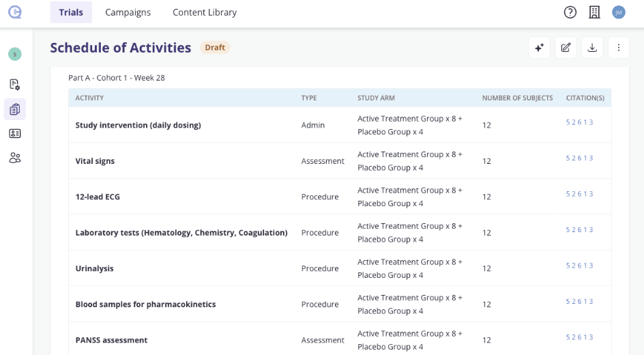Open the people group sidebar icon
The width and height of the screenshot is (644, 355).
(x=15, y=158)
